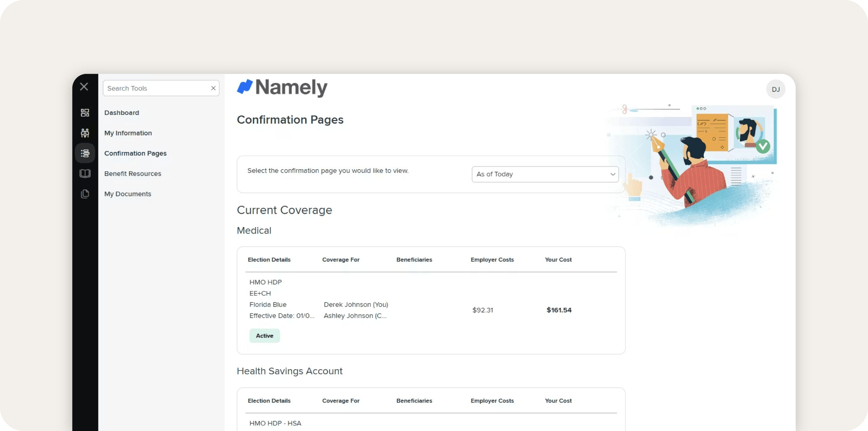
Task: Click the My Information people icon
Action: pyautogui.click(x=85, y=133)
